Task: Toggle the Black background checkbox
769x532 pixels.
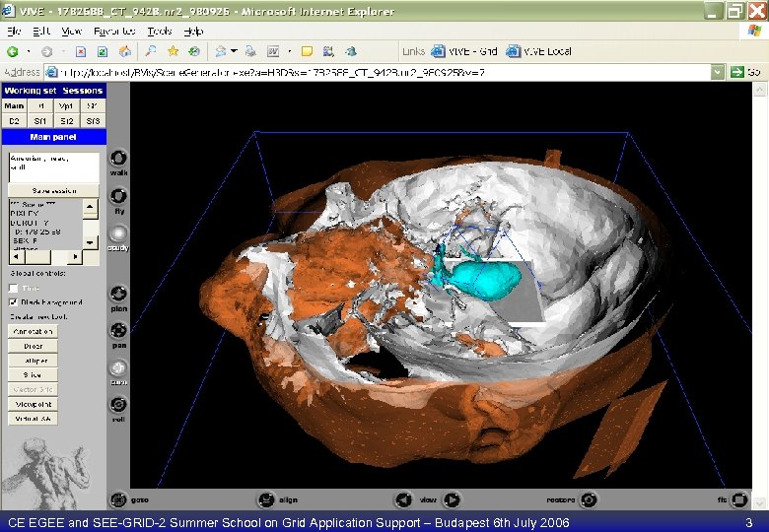Action: click(x=13, y=302)
